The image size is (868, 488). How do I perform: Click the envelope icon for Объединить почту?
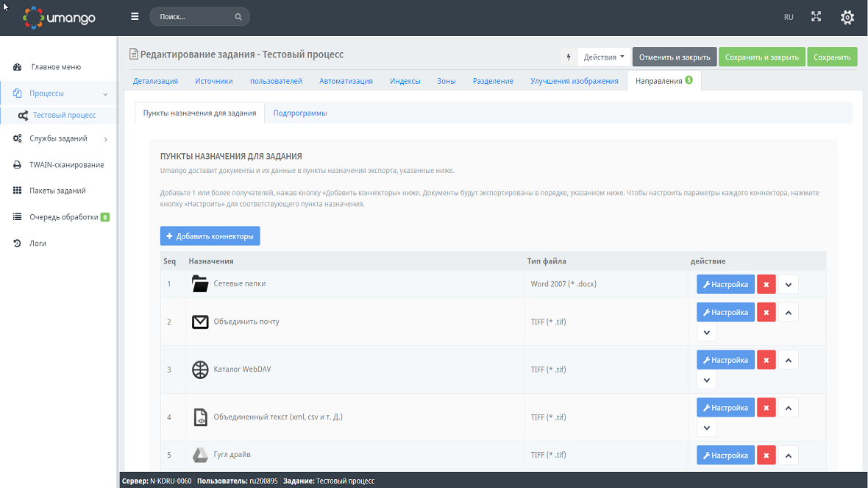pyautogui.click(x=199, y=321)
